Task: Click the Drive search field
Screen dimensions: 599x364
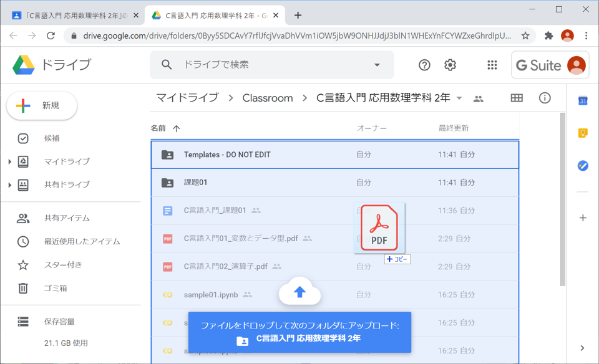Action: pos(268,65)
